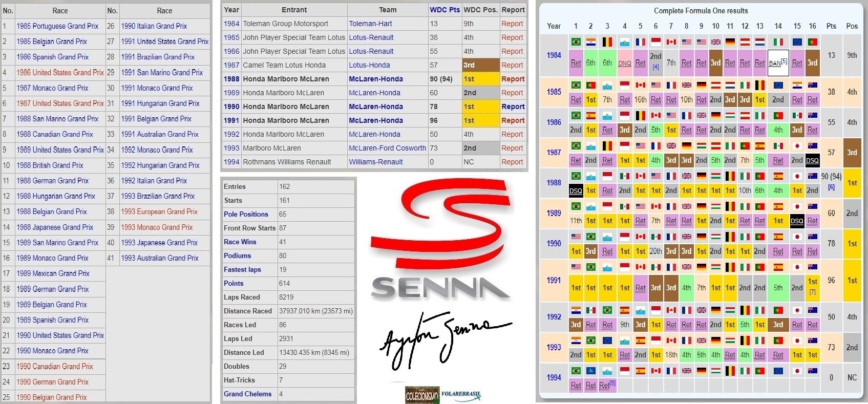868x404 pixels.
Task: Click the European flag in the 1985 row
Action: tap(778, 85)
